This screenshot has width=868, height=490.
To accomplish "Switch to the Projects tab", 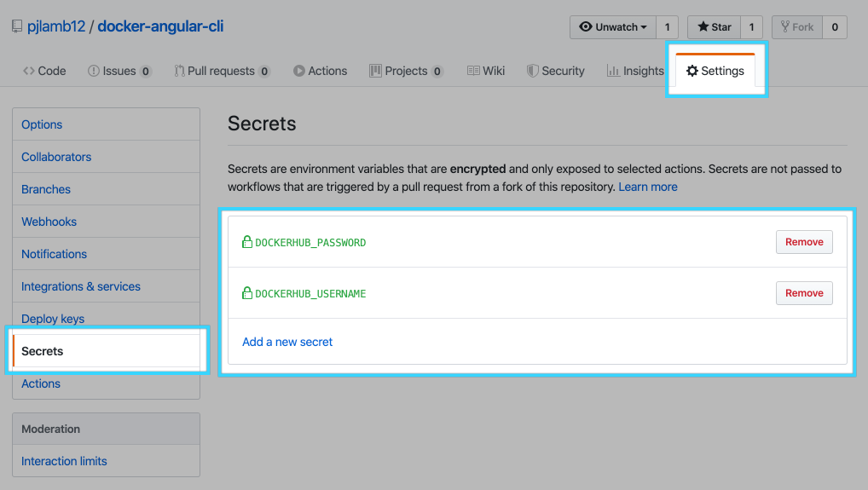I will 407,71.
